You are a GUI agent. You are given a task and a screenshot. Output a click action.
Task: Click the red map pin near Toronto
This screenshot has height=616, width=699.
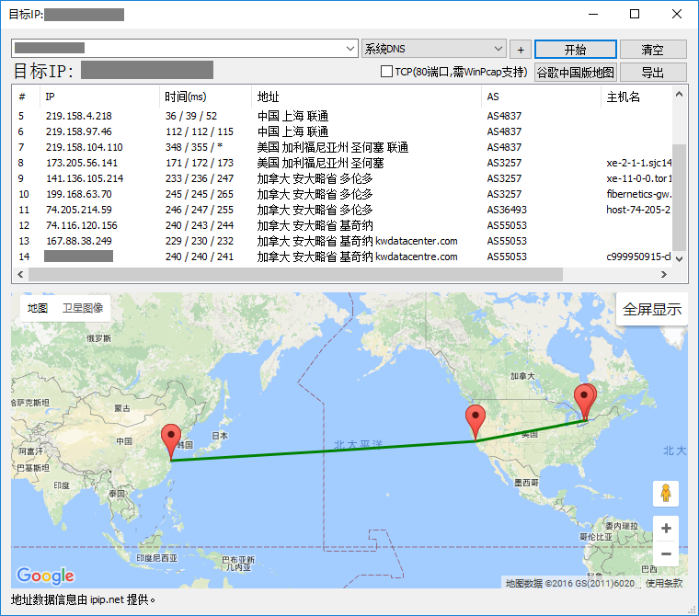584,402
